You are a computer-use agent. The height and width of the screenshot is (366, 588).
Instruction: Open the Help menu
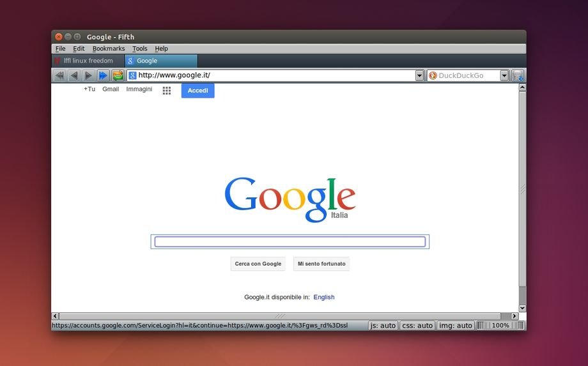pos(161,49)
